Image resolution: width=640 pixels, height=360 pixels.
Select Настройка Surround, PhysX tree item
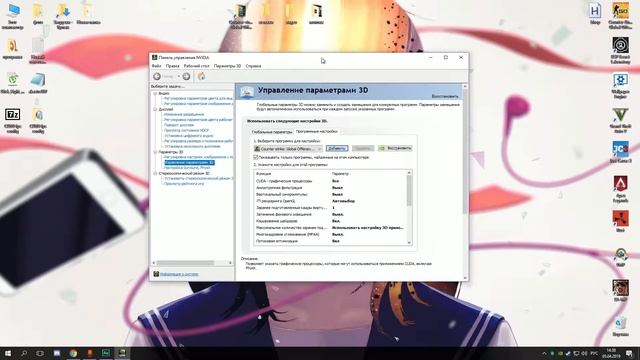point(187,168)
